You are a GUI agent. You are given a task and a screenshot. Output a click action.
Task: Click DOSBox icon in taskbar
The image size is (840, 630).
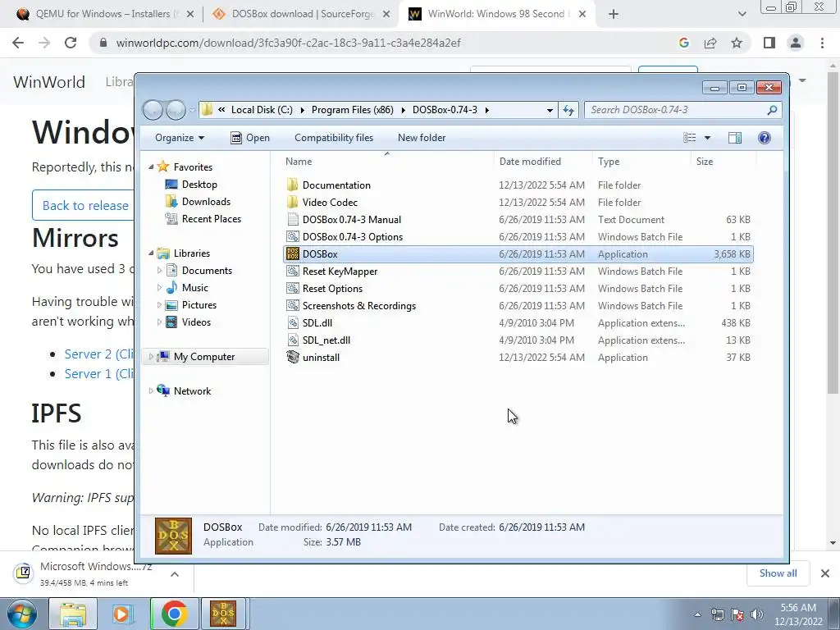click(x=223, y=614)
